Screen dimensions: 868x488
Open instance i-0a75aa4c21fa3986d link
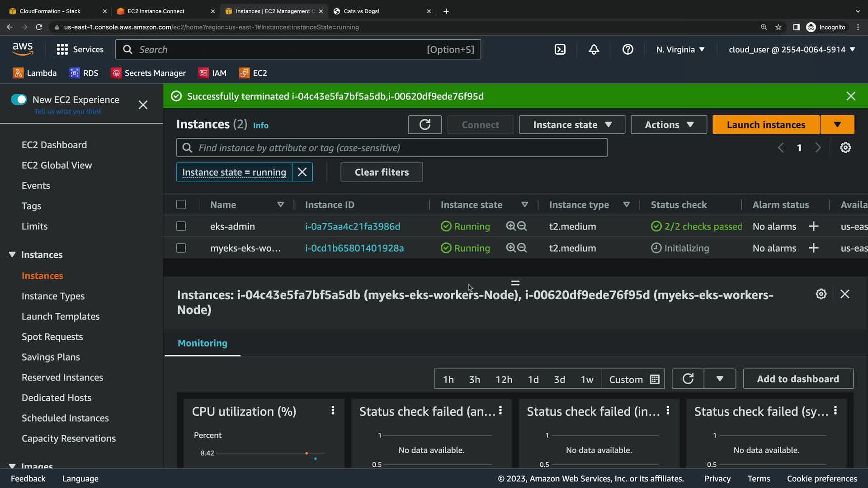tap(352, 226)
